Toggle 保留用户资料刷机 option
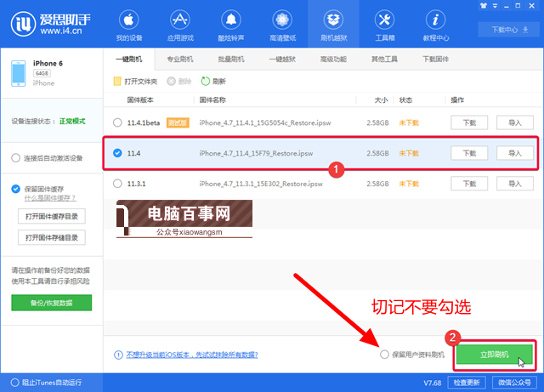The image size is (544, 392). click(x=385, y=354)
